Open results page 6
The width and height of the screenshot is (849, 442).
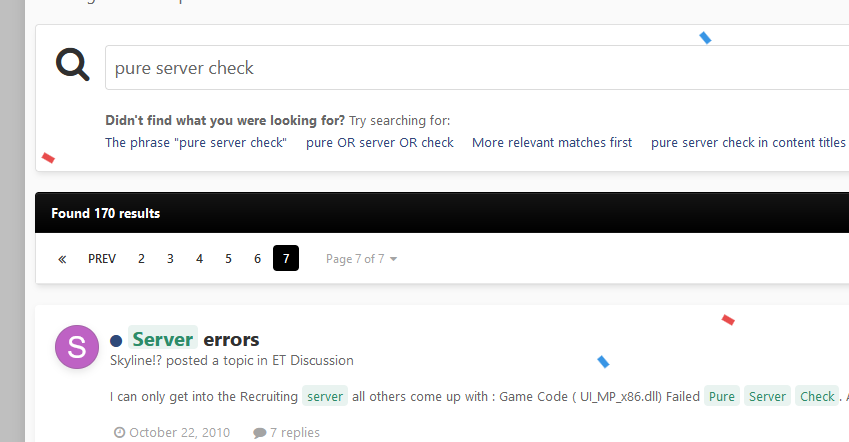click(x=257, y=259)
